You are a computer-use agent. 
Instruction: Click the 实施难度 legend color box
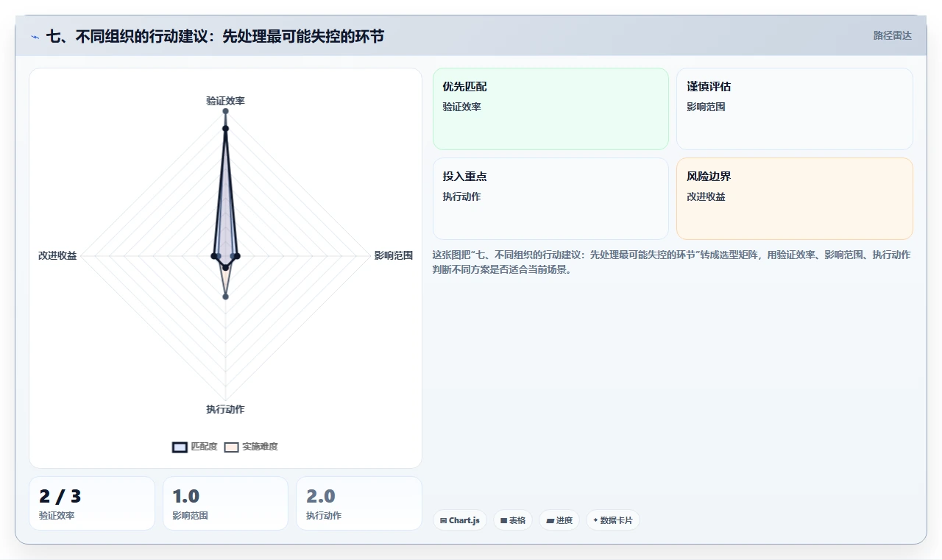pyautogui.click(x=232, y=447)
